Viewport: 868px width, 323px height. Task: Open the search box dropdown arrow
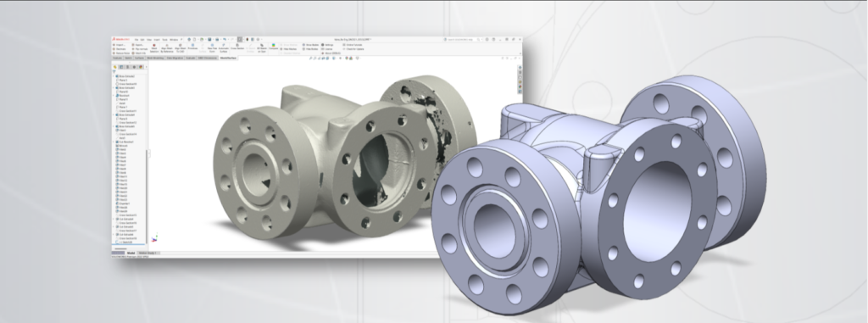482,39
